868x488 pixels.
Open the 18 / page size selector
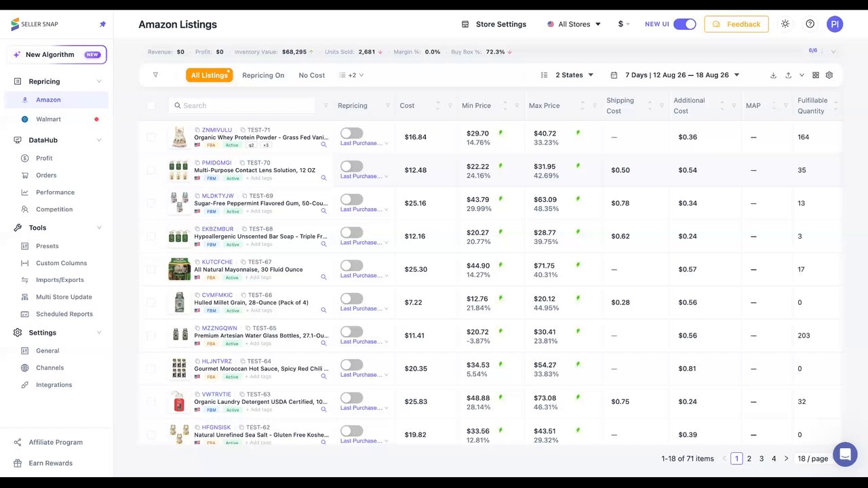pyautogui.click(x=812, y=459)
